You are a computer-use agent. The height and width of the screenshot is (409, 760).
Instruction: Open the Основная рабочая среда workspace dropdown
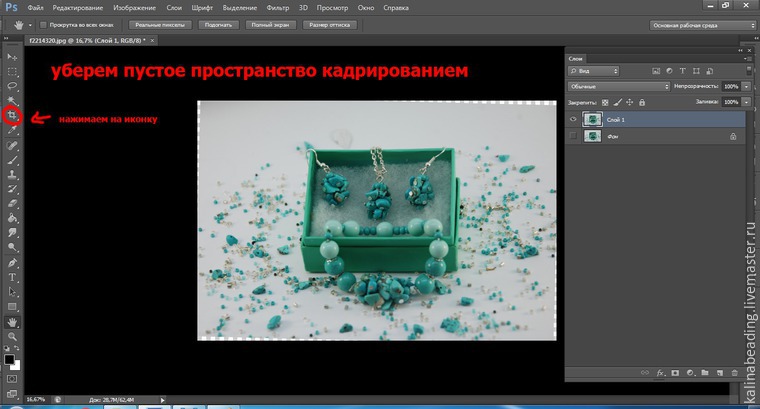point(702,25)
